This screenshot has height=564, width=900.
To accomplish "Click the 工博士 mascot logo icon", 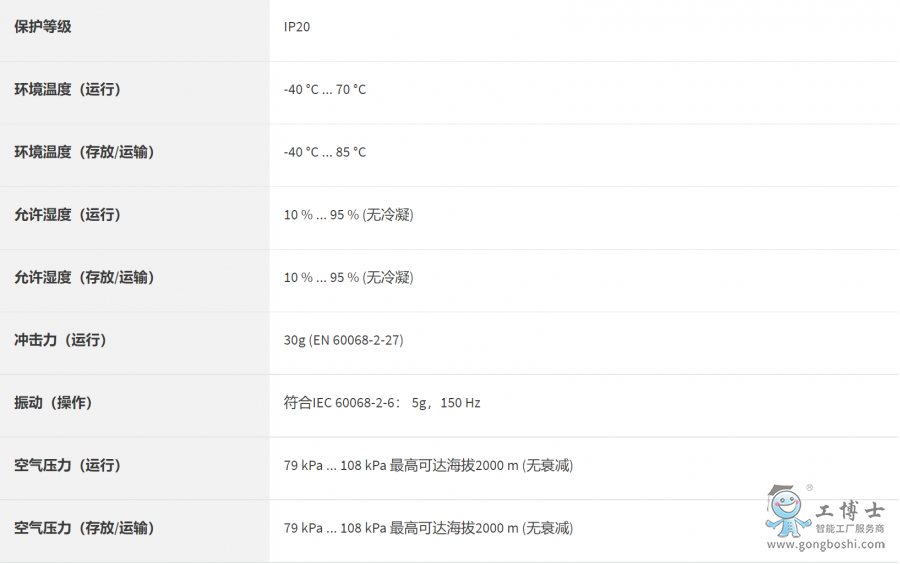I will click(787, 511).
